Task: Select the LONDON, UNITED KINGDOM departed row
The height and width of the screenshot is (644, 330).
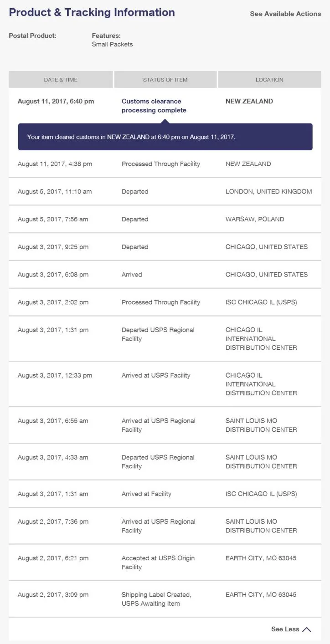Action: (165, 192)
